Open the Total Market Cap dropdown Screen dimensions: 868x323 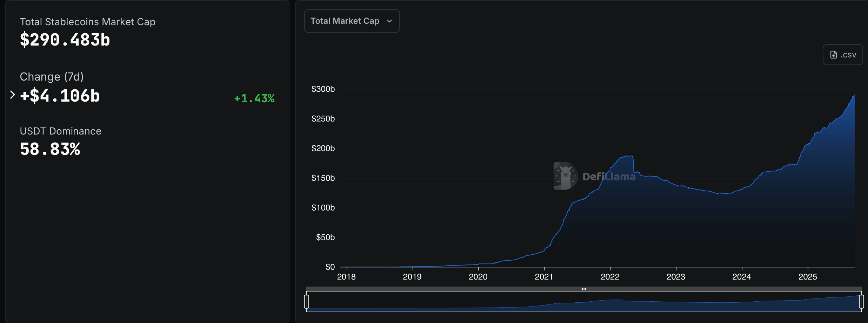352,21
